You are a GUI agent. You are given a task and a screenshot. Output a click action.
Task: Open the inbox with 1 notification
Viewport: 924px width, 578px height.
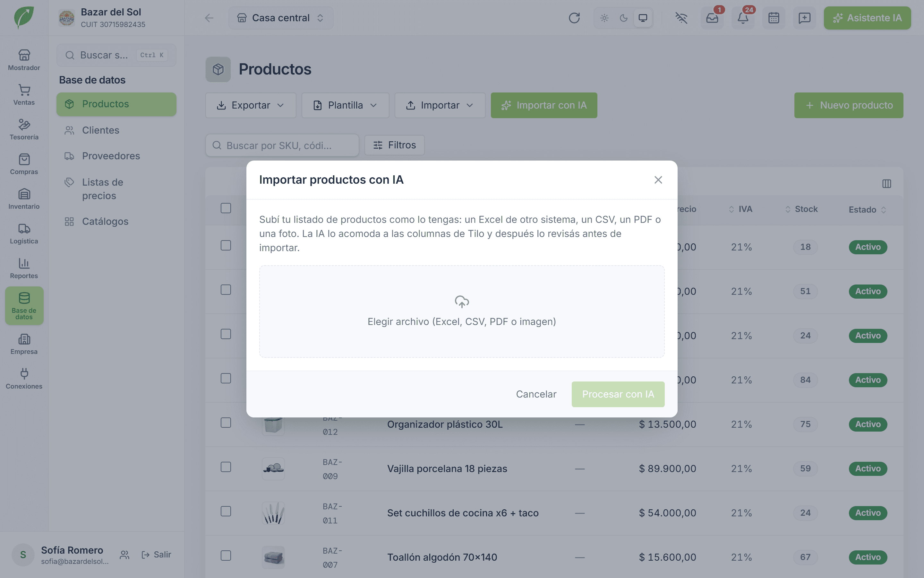point(712,18)
